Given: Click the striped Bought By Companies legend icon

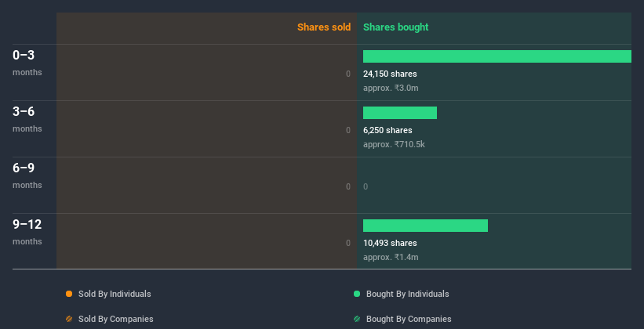Looking at the screenshot, I should click(x=357, y=319).
